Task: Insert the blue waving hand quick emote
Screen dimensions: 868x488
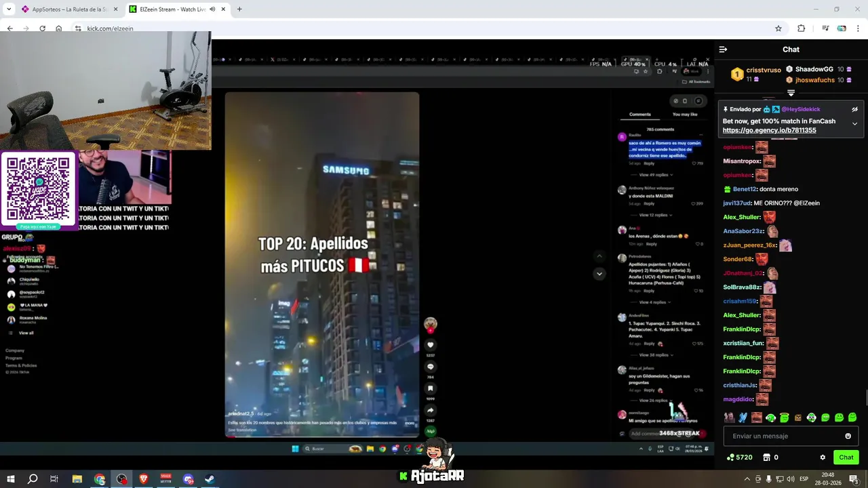Action: click(x=743, y=418)
